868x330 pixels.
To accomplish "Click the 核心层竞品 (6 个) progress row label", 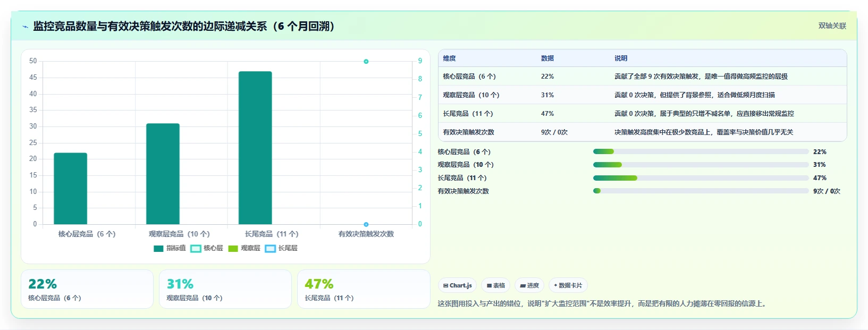I will click(x=464, y=152).
